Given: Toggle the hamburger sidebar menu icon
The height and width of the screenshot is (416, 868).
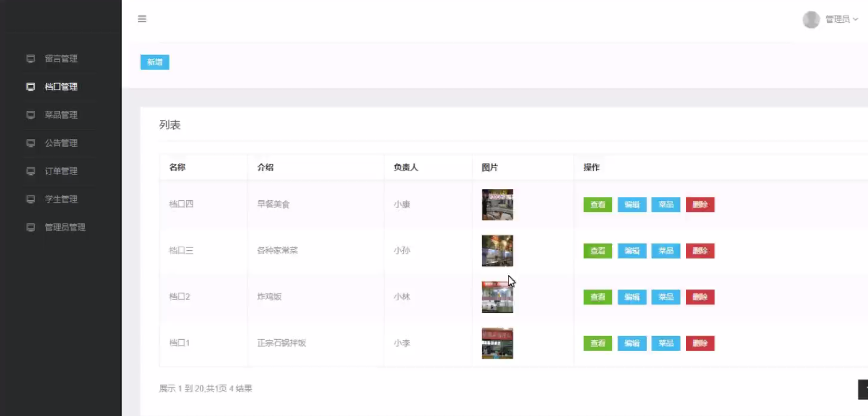Looking at the screenshot, I should (142, 19).
